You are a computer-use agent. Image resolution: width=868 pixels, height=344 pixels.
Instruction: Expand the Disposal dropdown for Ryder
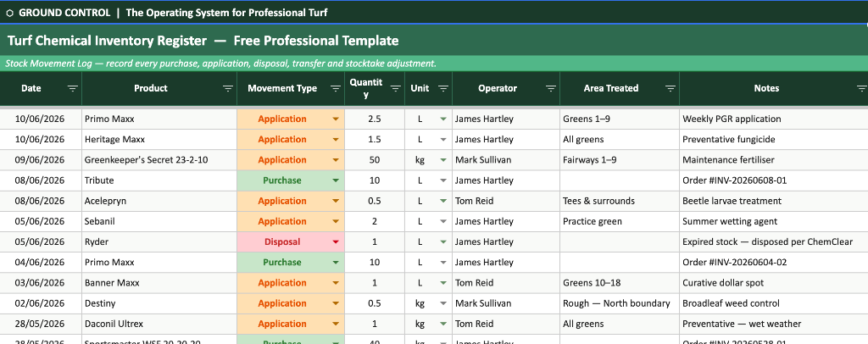[336, 241]
